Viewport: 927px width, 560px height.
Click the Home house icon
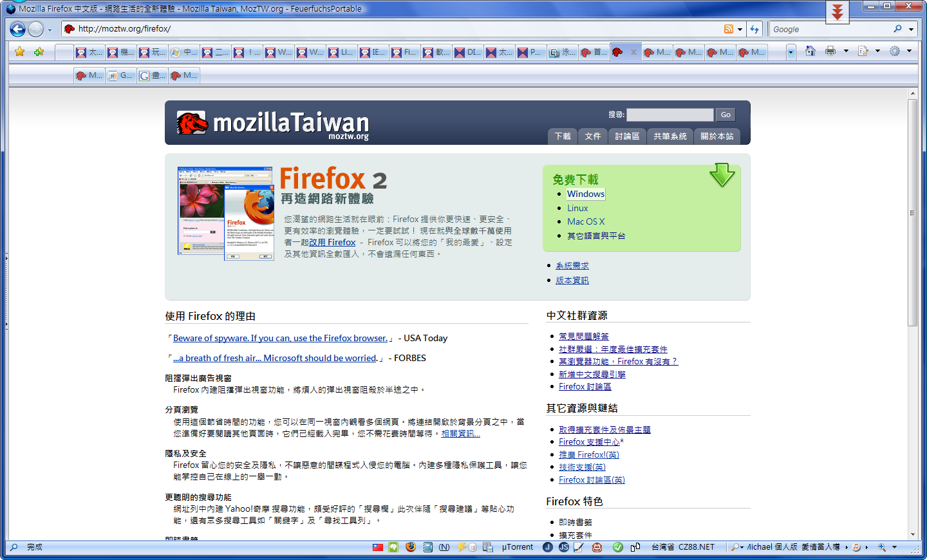click(810, 51)
